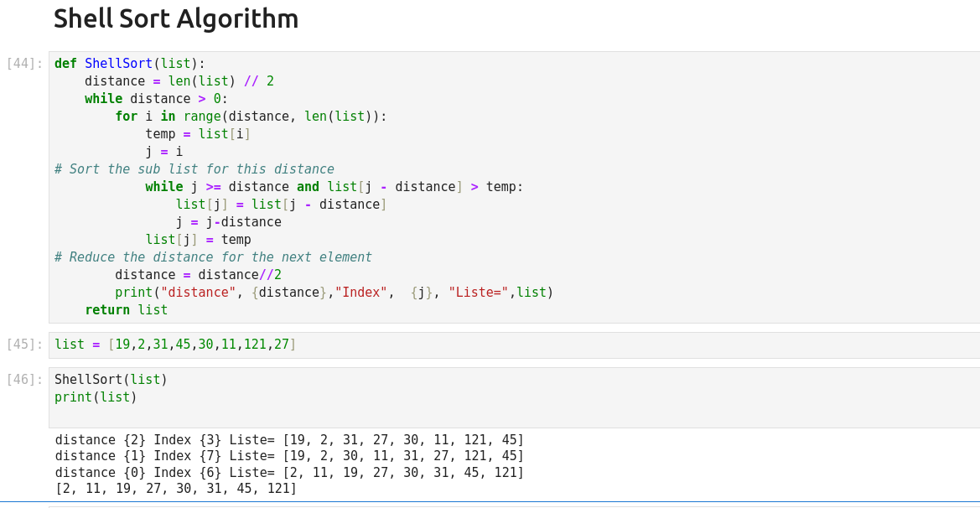Click the 'distance {1}' output line
Viewport: 980px width, 508px height.
point(289,456)
